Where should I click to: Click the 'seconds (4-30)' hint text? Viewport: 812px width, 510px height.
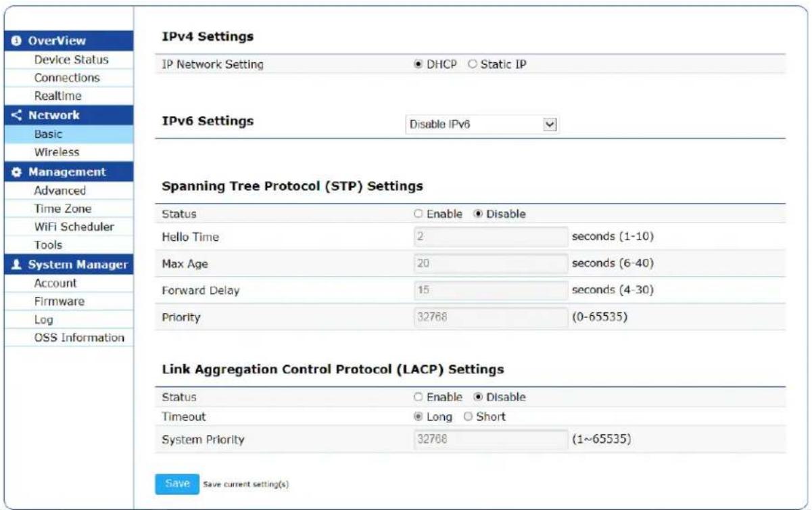[x=613, y=290]
